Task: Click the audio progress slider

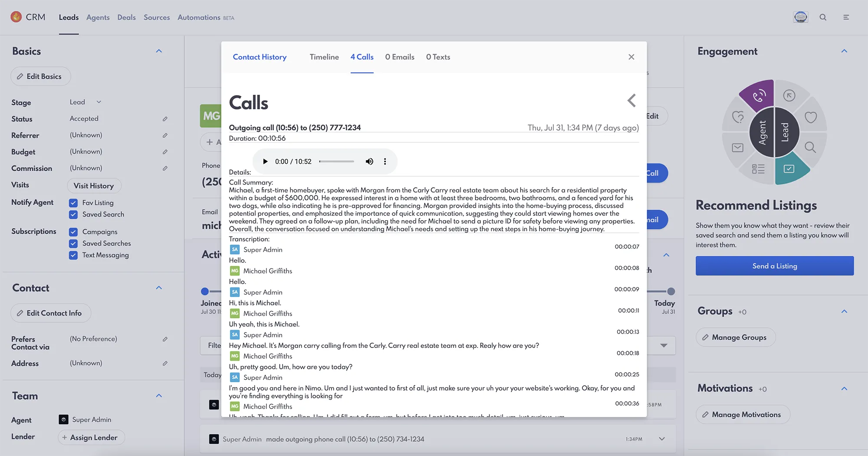Action: (337, 162)
